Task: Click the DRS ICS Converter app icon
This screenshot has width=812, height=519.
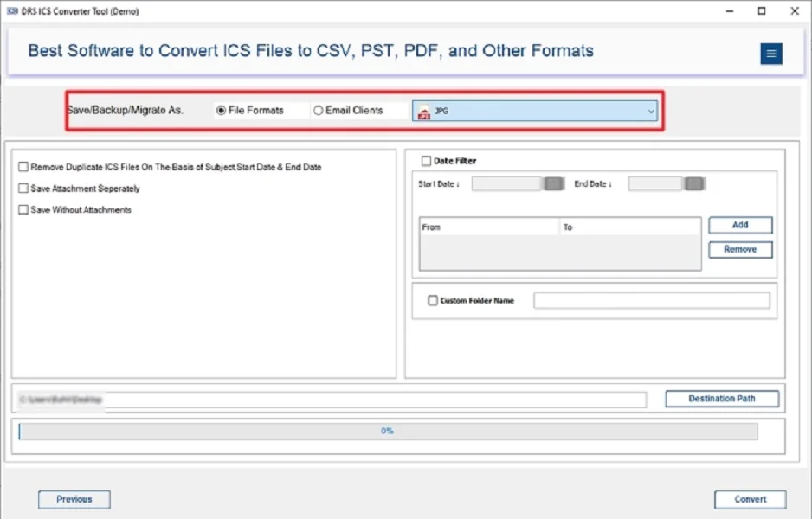Action: point(12,11)
